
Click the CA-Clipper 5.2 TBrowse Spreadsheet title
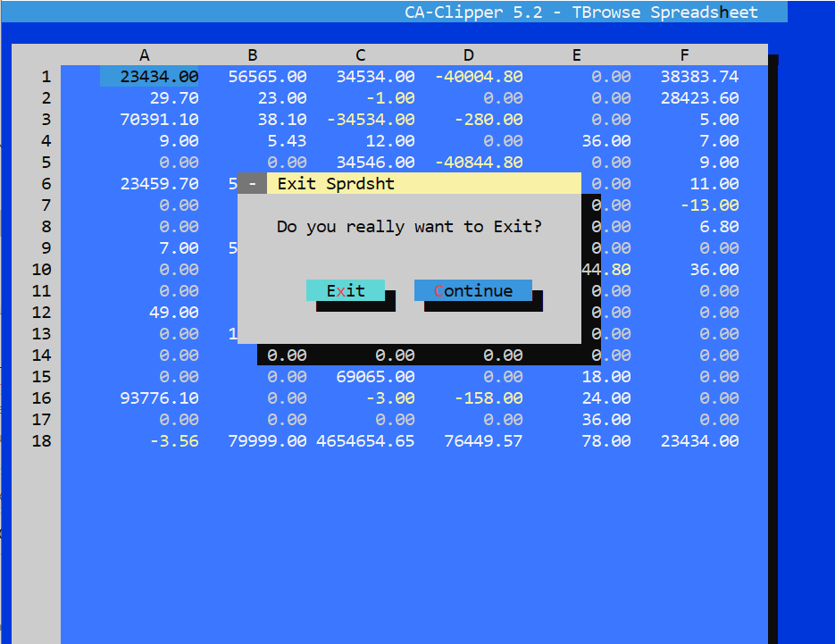pos(581,13)
